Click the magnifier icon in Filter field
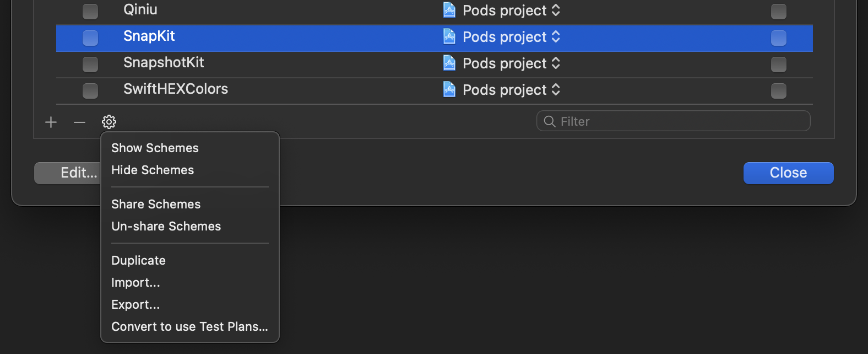This screenshot has height=354, width=868. click(549, 121)
